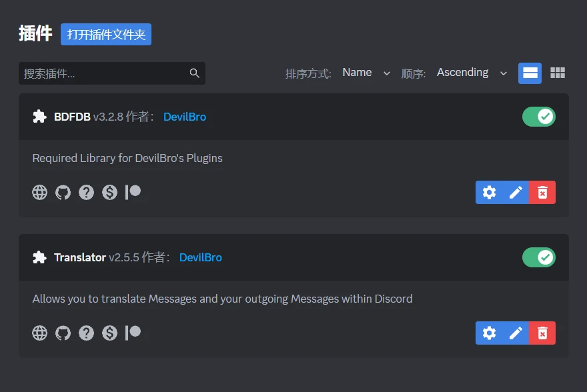Open Translator donate dollar icon
Image resolution: width=587 pixels, height=392 pixels.
tap(109, 333)
